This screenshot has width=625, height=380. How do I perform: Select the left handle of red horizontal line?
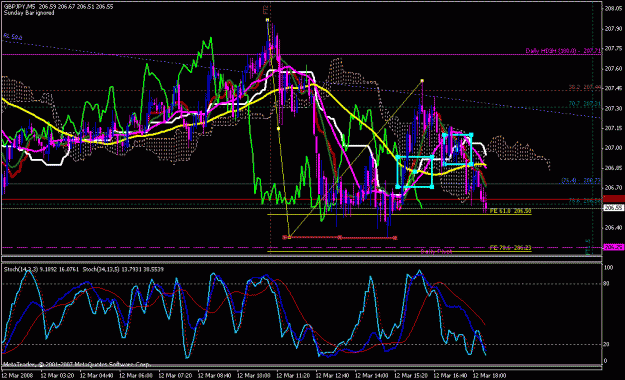click(285, 237)
